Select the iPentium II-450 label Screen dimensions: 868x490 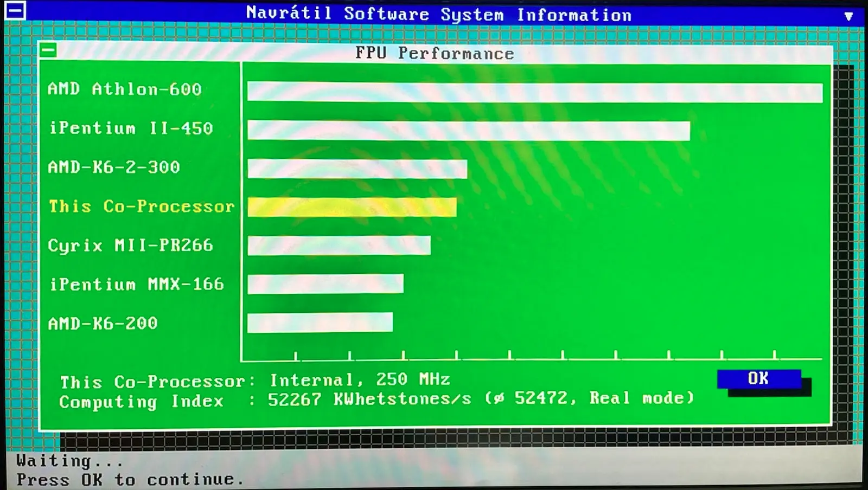click(131, 128)
